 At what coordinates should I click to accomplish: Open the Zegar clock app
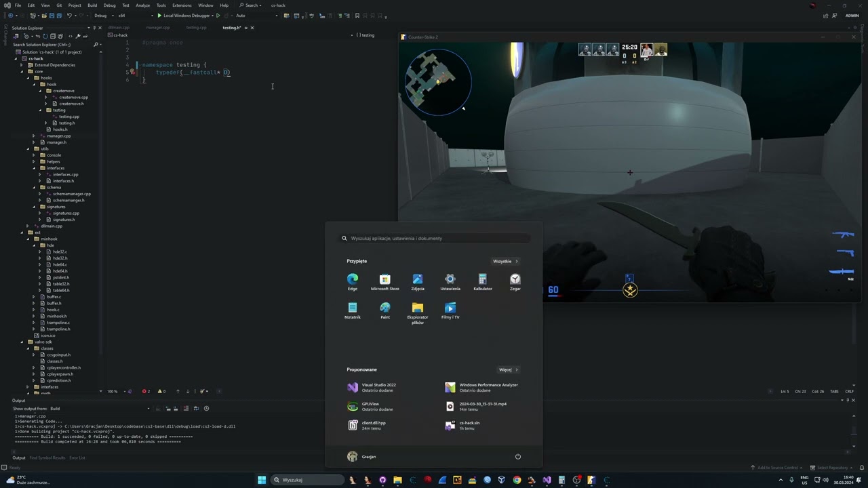[515, 282]
